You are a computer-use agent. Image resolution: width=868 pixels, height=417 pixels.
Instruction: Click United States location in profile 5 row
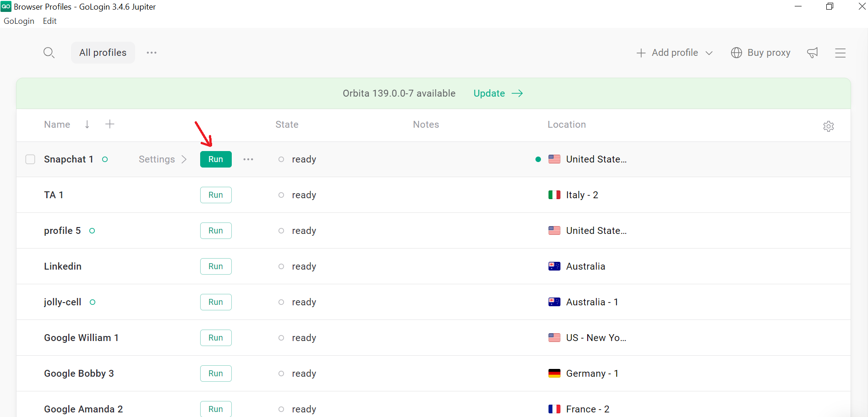click(x=596, y=231)
